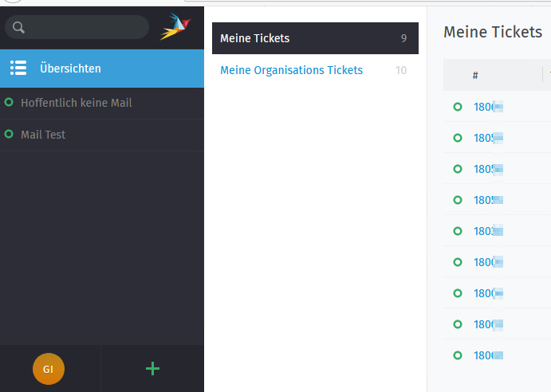Click status circle of the 1803 ticket
This screenshot has height=392, width=551.
click(x=458, y=231)
